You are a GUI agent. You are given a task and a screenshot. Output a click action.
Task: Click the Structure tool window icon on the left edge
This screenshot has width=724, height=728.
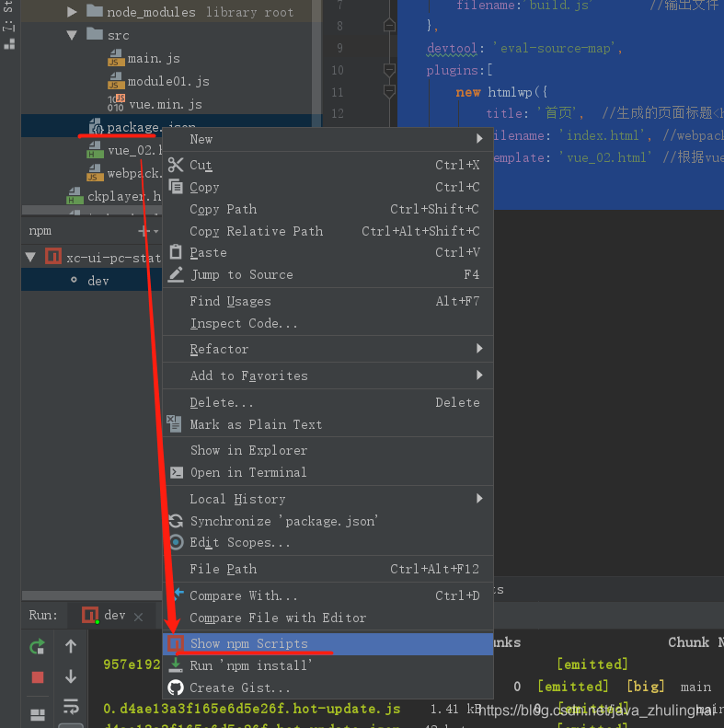(9, 43)
